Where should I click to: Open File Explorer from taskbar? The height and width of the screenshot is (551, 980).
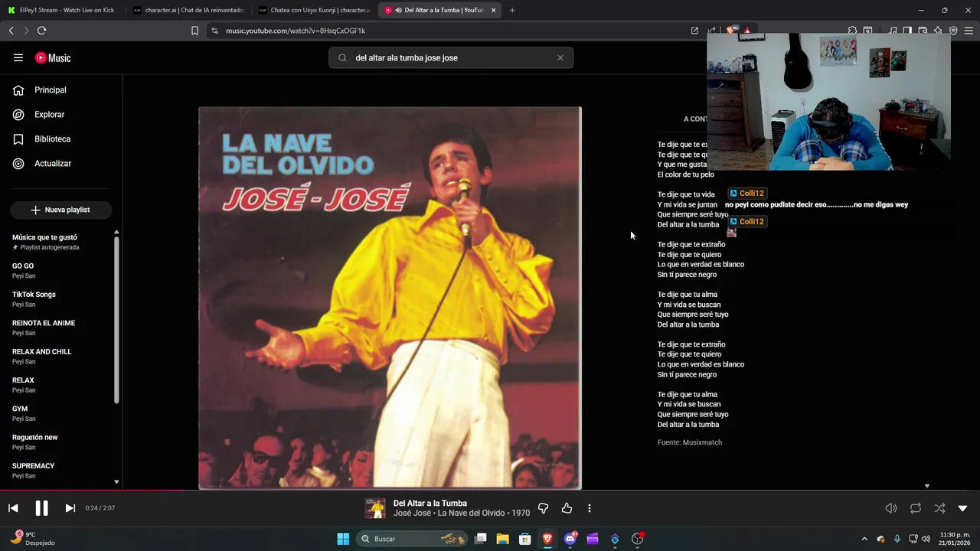coord(502,539)
